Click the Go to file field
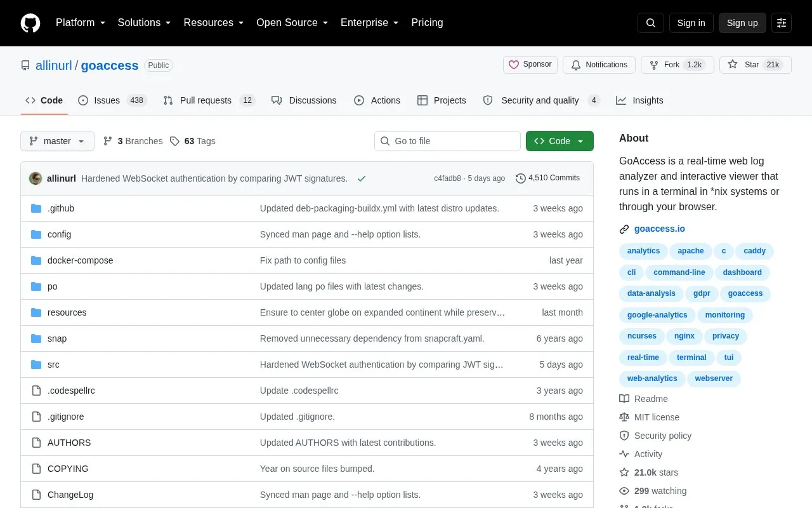 pos(447,141)
